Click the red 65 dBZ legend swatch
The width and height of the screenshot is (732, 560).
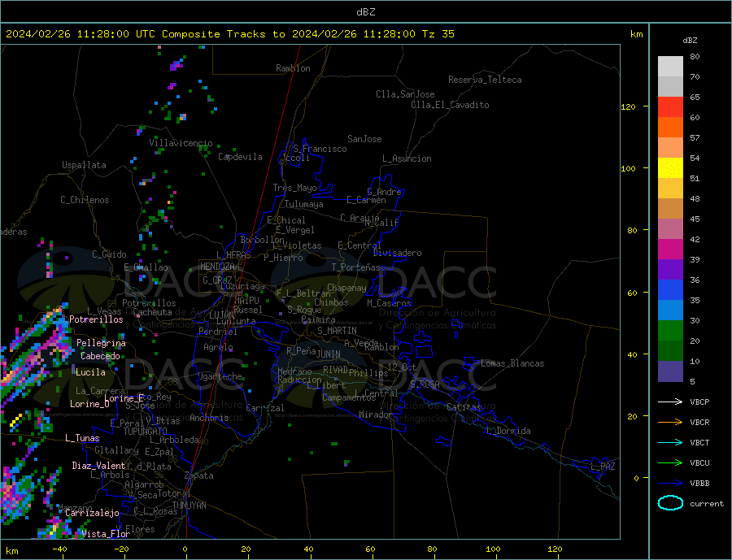click(x=670, y=106)
